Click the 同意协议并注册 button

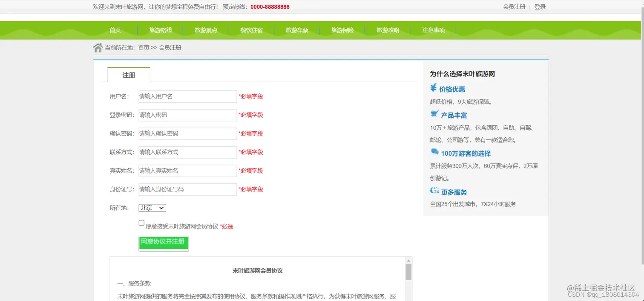(164, 243)
